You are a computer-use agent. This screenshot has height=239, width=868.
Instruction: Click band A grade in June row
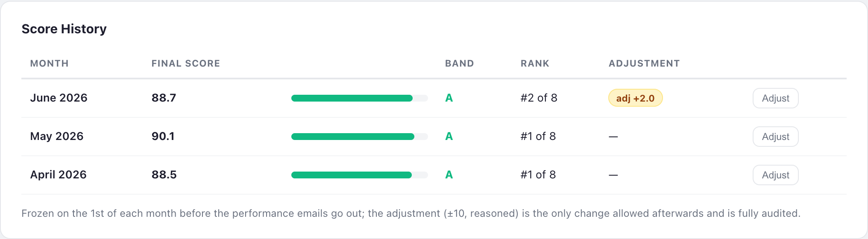[x=449, y=98]
